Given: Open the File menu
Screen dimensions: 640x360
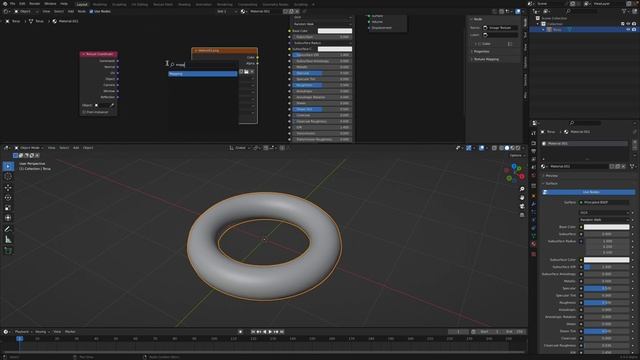Looking at the screenshot, I should tap(12, 4).
